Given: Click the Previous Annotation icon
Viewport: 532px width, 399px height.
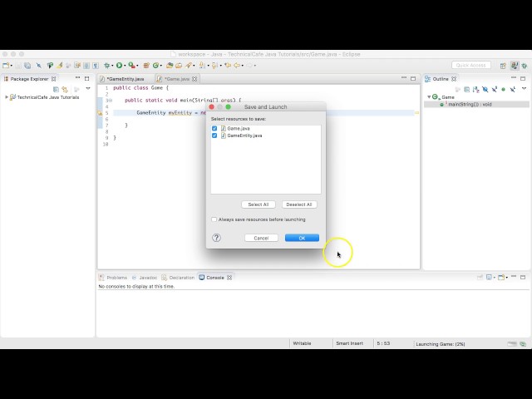Looking at the screenshot, I should [214, 66].
